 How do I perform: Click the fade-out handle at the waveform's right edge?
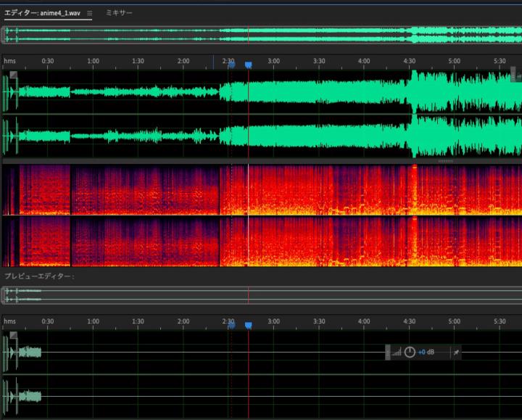[514, 74]
